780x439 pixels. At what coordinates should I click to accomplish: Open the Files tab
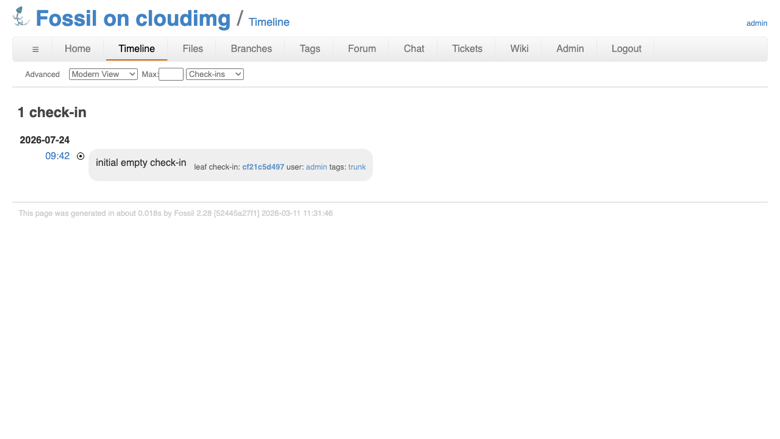(193, 49)
